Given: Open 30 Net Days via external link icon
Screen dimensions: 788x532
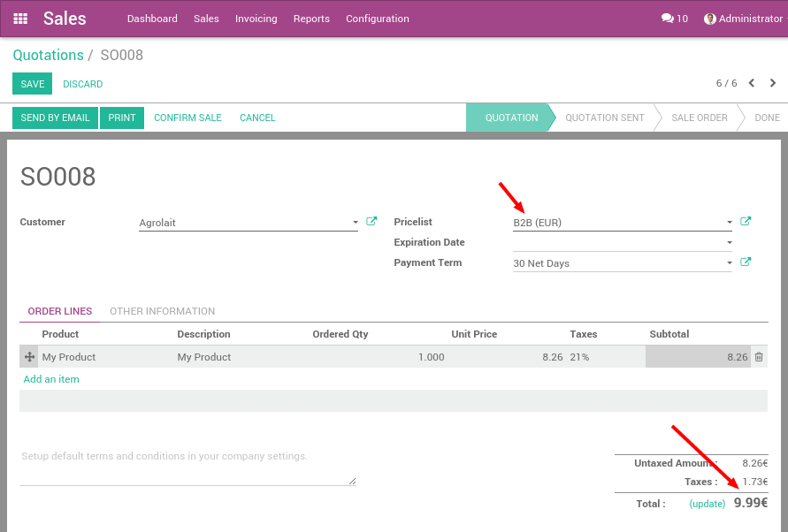Looking at the screenshot, I should 746,262.
